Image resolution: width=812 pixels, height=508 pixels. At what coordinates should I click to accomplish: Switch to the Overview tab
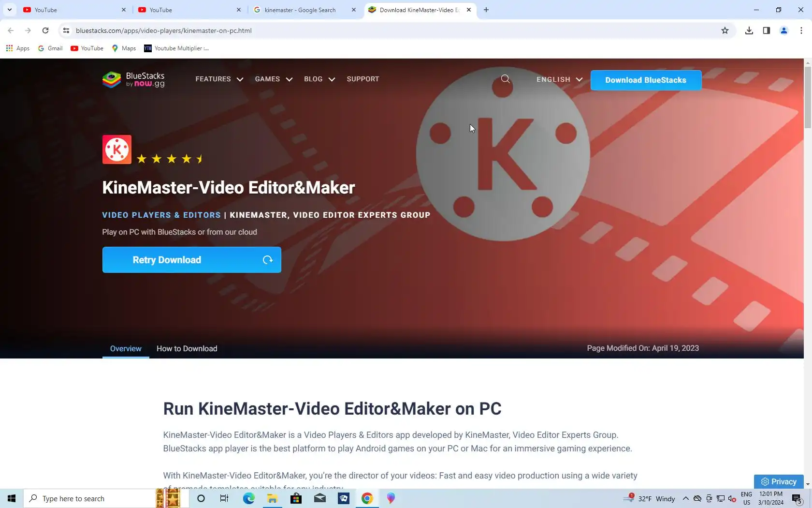(126, 348)
